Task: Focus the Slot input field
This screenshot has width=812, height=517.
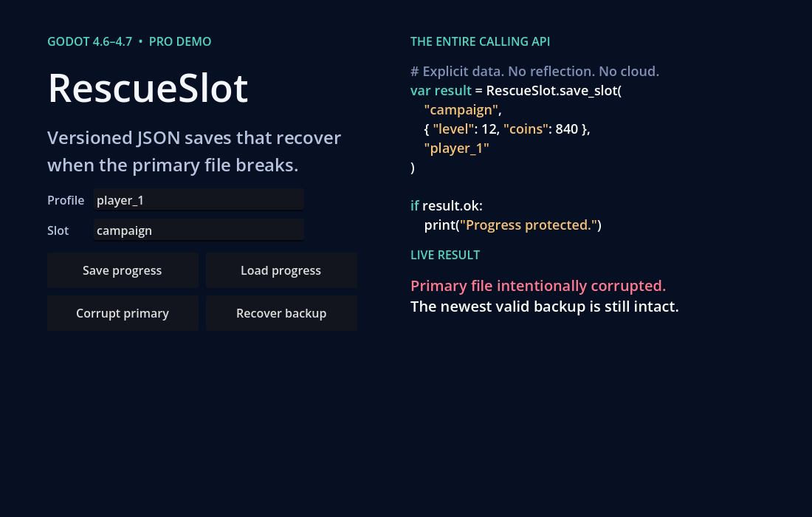Action: point(199,230)
